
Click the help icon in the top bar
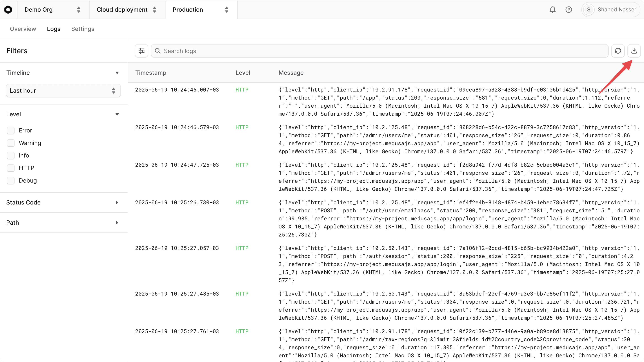569,9
